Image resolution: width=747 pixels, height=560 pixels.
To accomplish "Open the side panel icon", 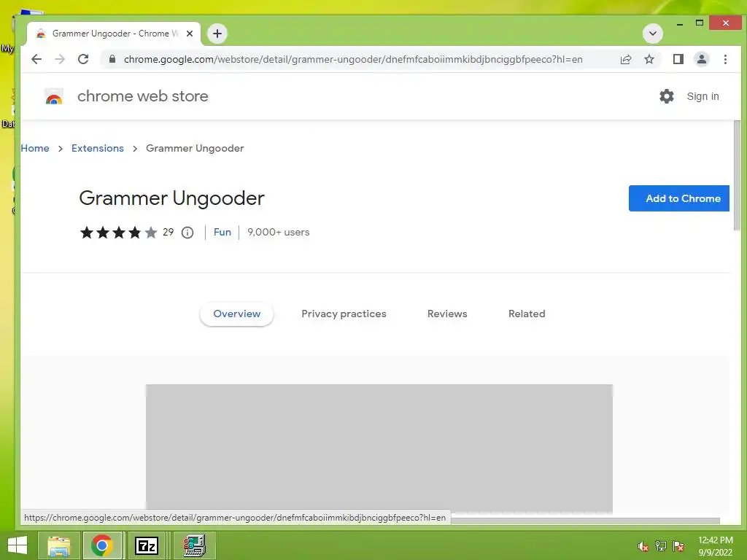I will click(x=678, y=59).
